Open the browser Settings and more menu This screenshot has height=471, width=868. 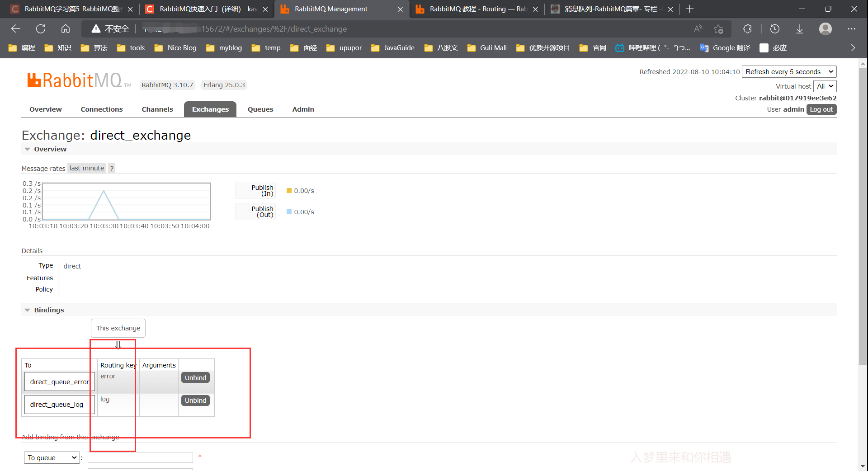pyautogui.click(x=852, y=29)
